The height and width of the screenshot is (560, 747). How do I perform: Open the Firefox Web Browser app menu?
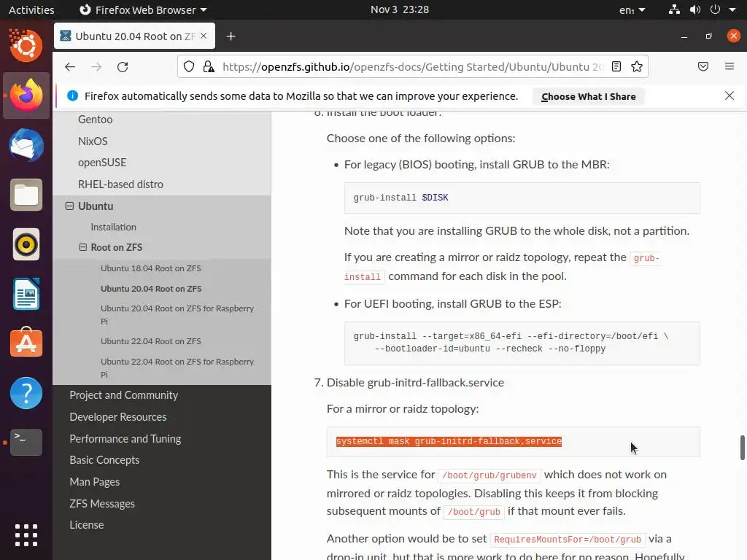[x=143, y=9]
